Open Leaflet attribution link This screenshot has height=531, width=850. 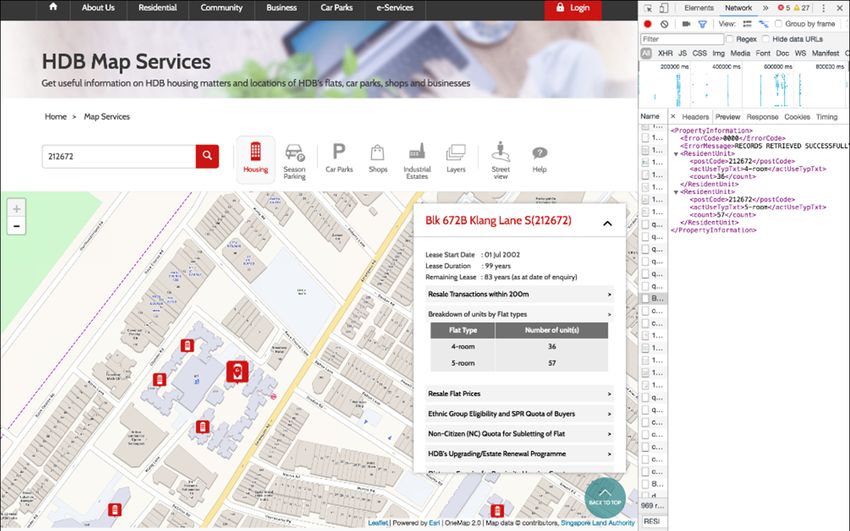click(378, 523)
